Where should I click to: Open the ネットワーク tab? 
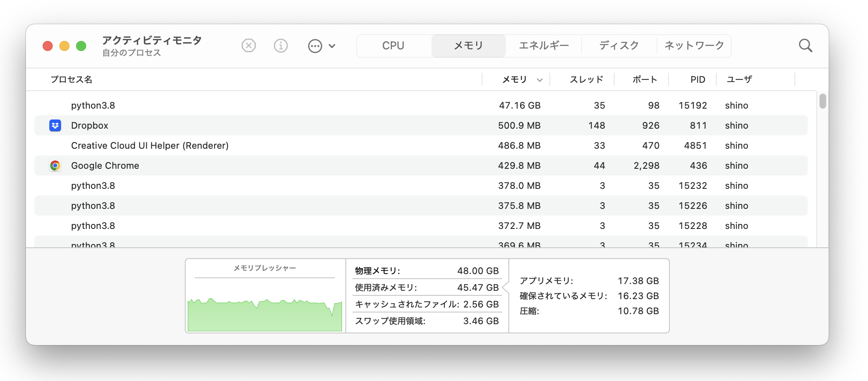(x=694, y=46)
